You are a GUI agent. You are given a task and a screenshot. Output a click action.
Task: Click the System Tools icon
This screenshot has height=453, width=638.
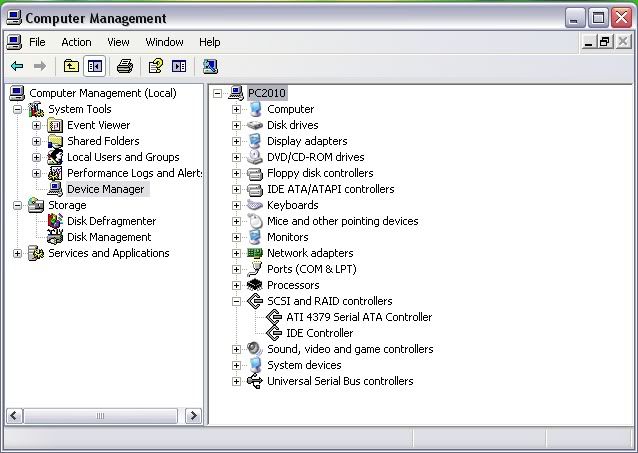coord(36,109)
